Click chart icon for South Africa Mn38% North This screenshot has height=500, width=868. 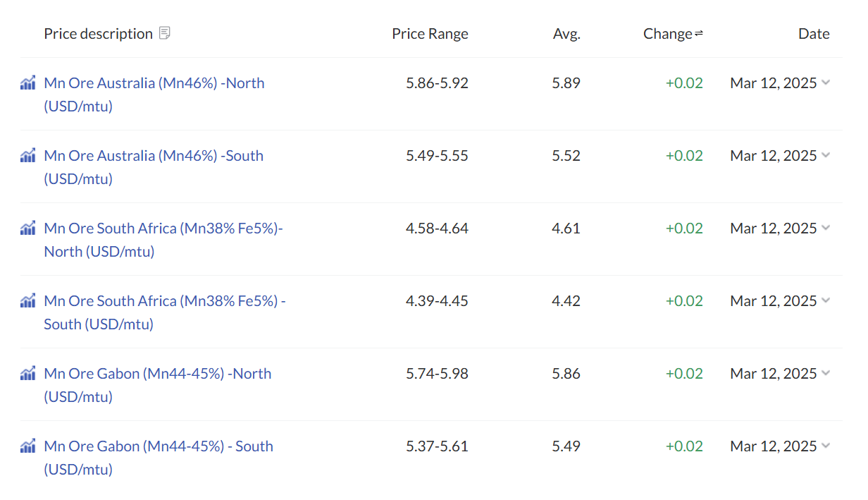[27, 228]
